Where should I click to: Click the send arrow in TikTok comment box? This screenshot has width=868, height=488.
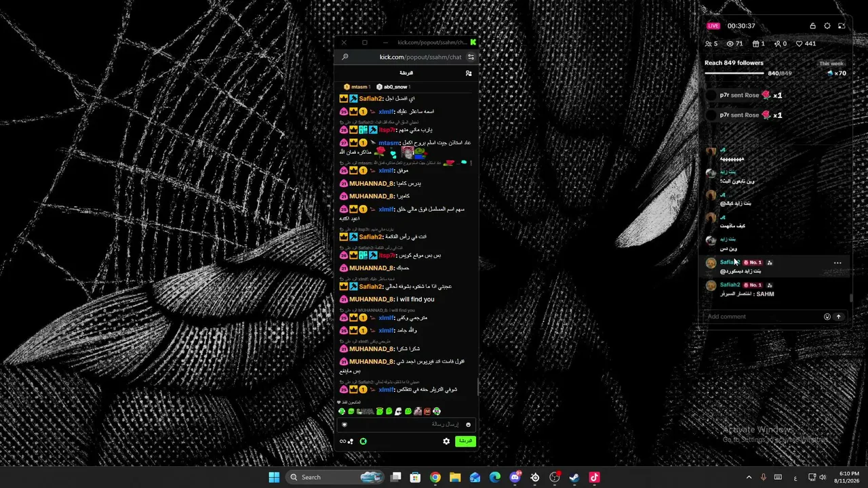[838, 317]
